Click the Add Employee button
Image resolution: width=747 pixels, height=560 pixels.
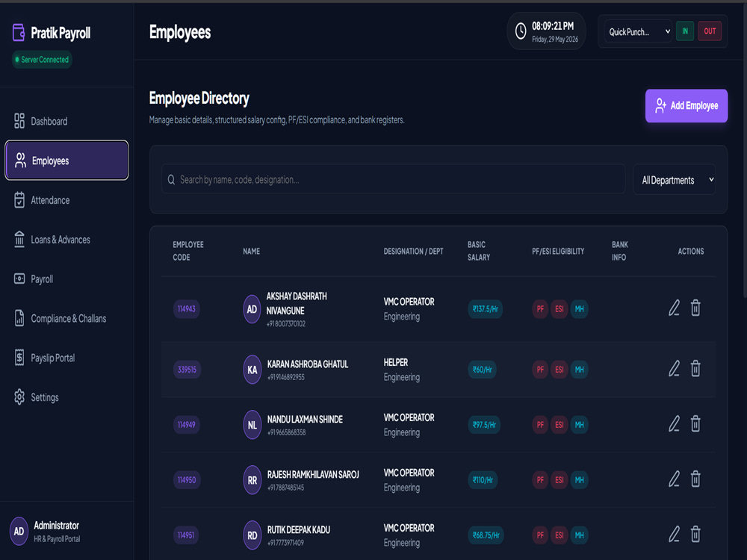tap(686, 106)
